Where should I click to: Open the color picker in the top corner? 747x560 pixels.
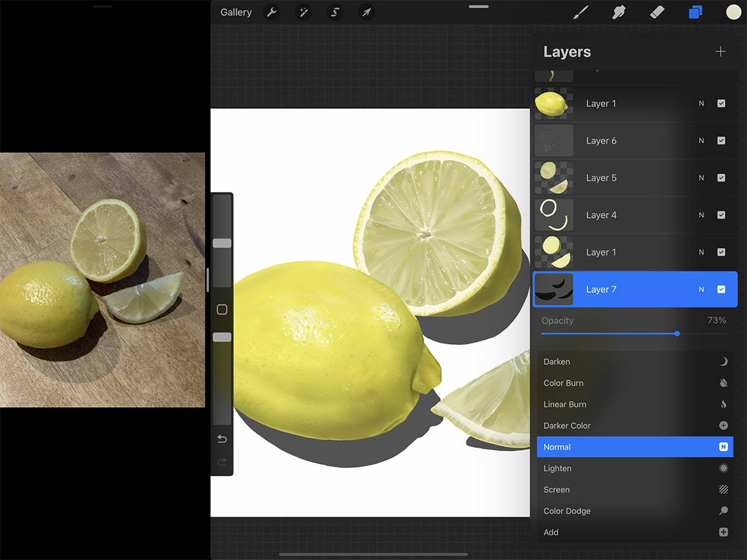pyautogui.click(x=733, y=12)
